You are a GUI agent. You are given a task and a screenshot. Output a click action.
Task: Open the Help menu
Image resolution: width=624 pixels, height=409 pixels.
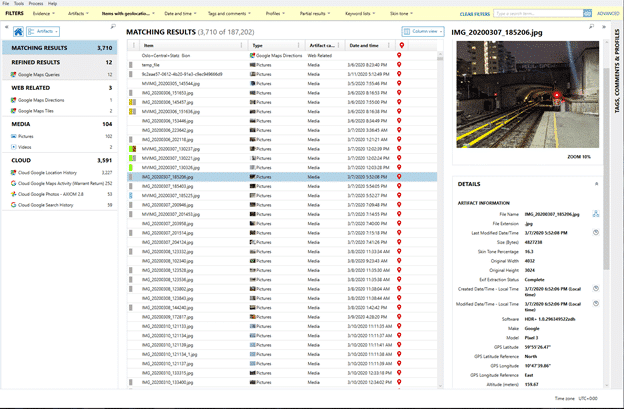tap(53, 3)
